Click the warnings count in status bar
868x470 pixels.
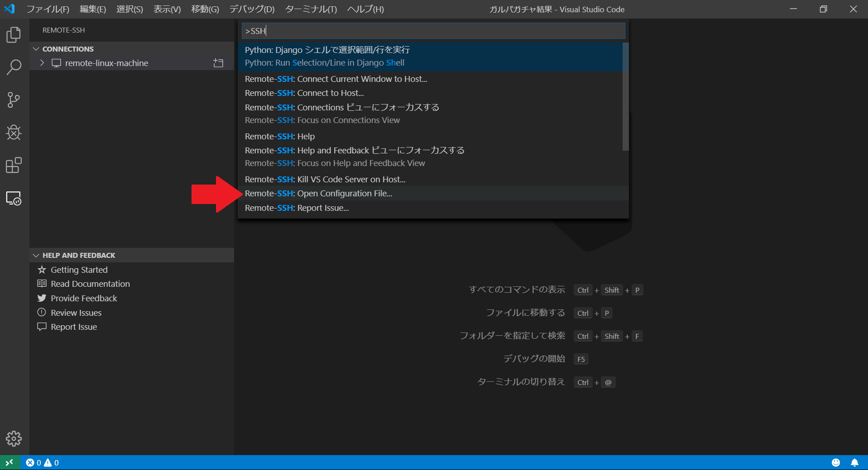point(52,462)
